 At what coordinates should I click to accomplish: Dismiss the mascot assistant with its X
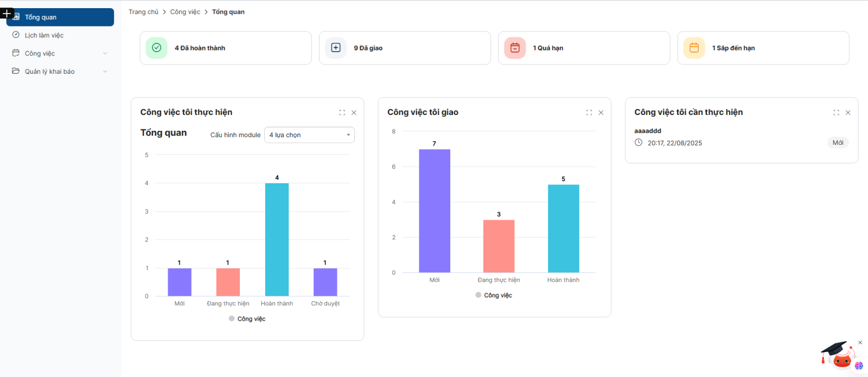860,343
